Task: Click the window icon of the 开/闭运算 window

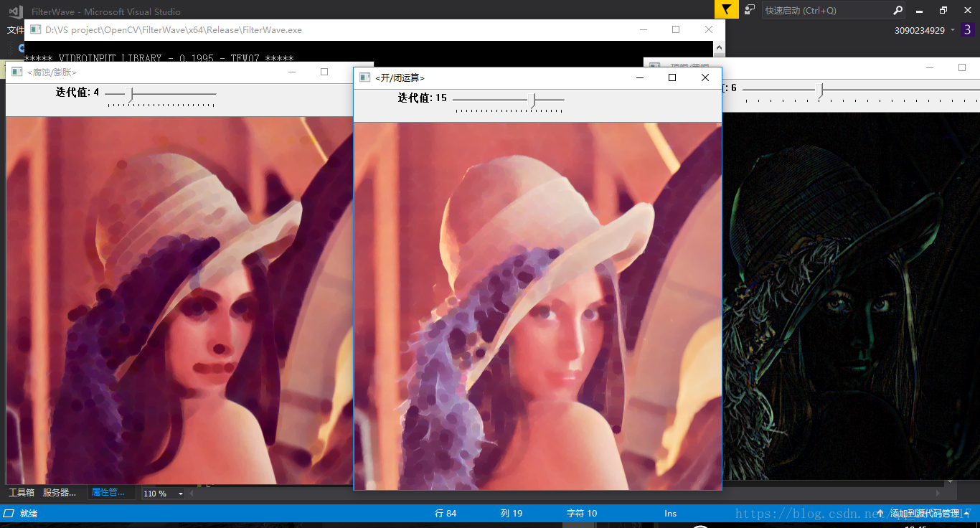Action: [x=364, y=77]
